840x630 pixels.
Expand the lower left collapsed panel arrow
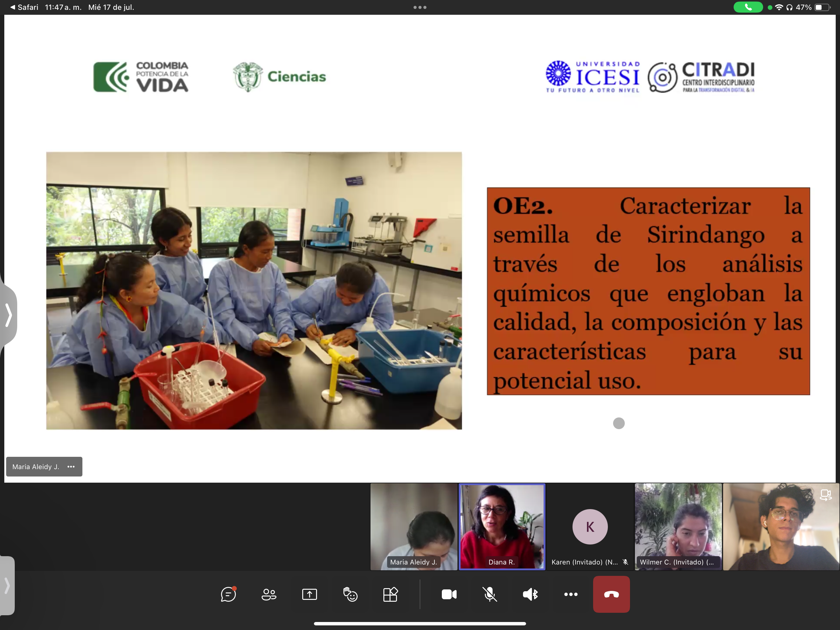pos(7,585)
